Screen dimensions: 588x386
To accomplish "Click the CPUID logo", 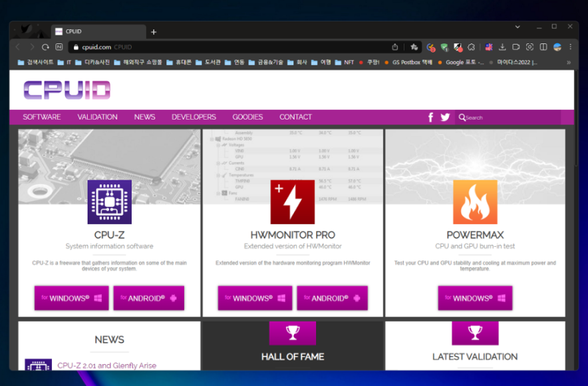I will coord(67,90).
